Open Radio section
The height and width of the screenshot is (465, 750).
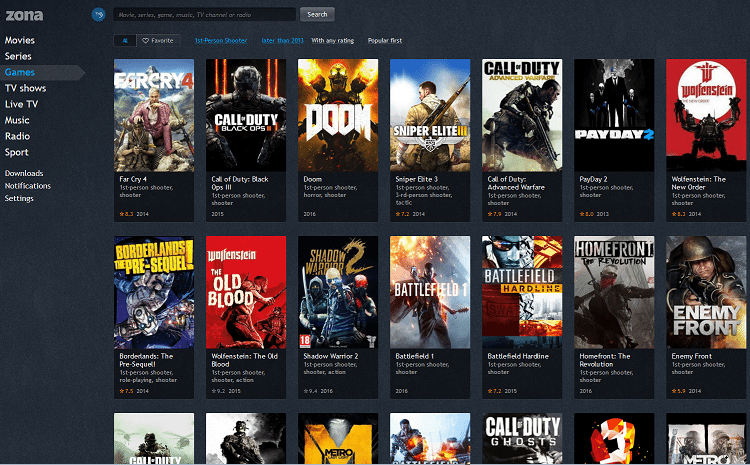tap(17, 136)
